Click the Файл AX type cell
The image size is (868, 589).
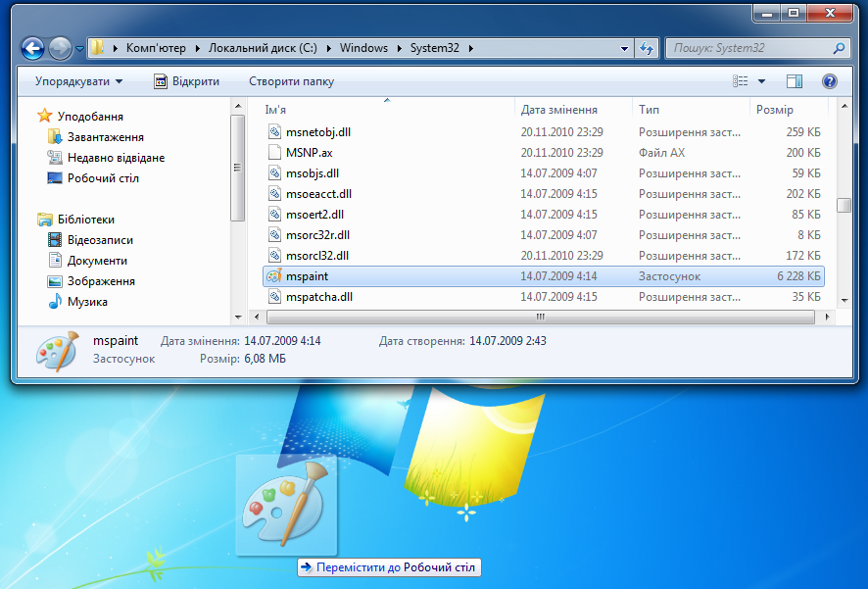[x=661, y=153]
